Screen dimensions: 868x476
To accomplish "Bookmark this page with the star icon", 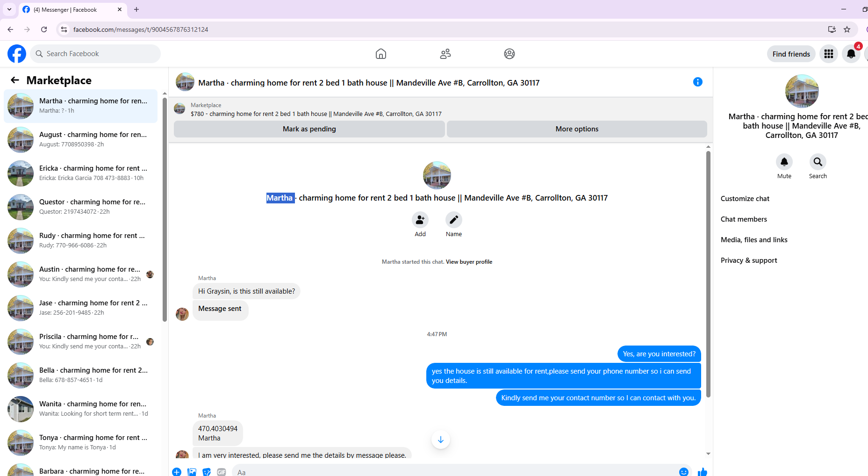I will pos(847,29).
